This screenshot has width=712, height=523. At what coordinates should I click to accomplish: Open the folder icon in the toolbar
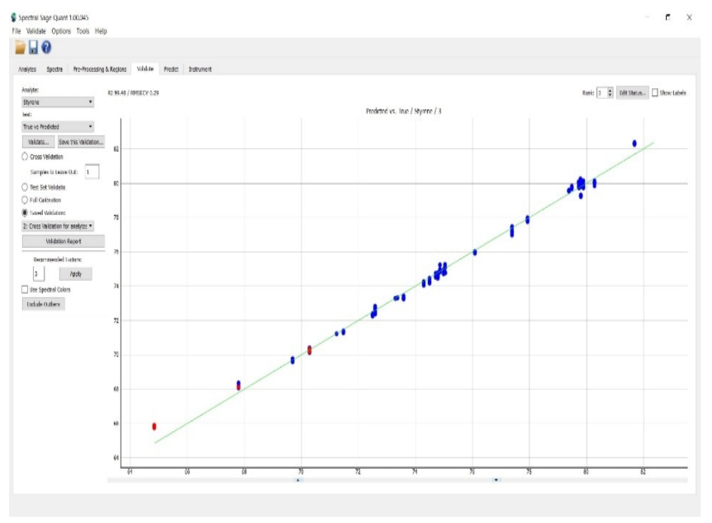(x=20, y=47)
